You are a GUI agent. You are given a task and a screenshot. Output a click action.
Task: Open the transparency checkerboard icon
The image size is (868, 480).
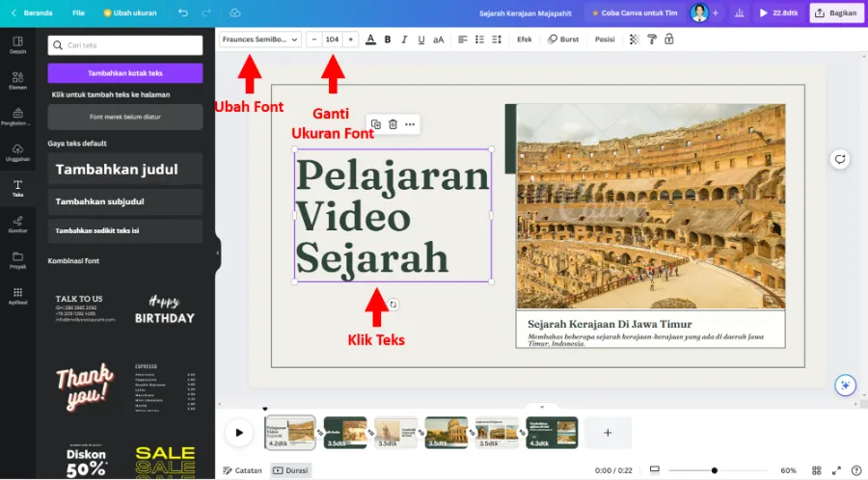coord(635,40)
